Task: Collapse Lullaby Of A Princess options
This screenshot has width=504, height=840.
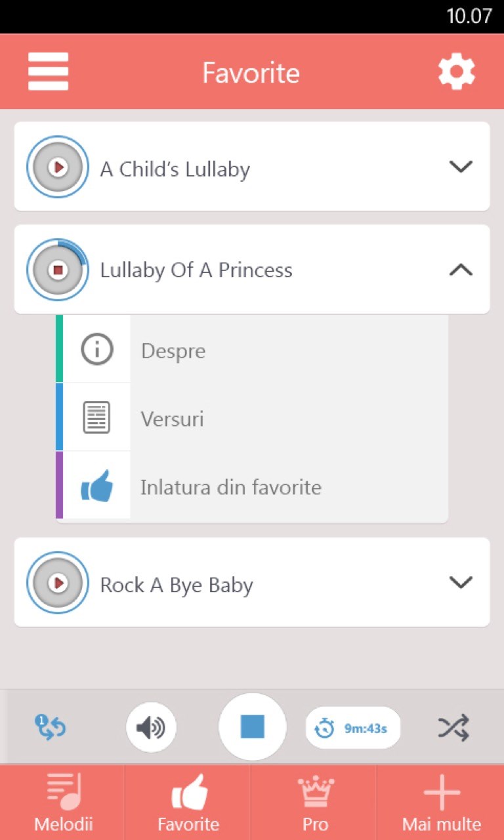Action: [461, 269]
